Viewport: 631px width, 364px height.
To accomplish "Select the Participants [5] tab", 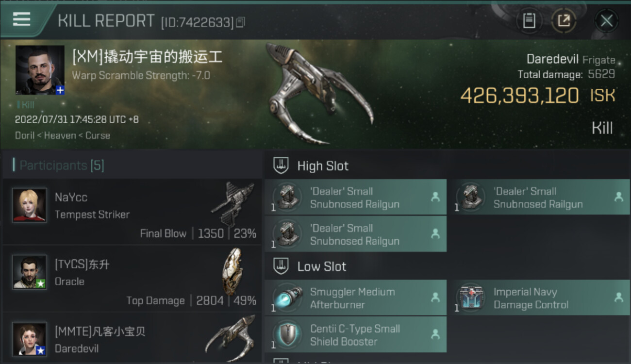I will (x=62, y=165).
